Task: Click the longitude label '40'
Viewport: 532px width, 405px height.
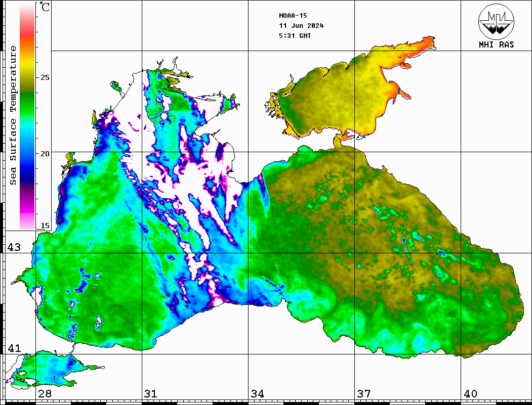Action: 470,393
